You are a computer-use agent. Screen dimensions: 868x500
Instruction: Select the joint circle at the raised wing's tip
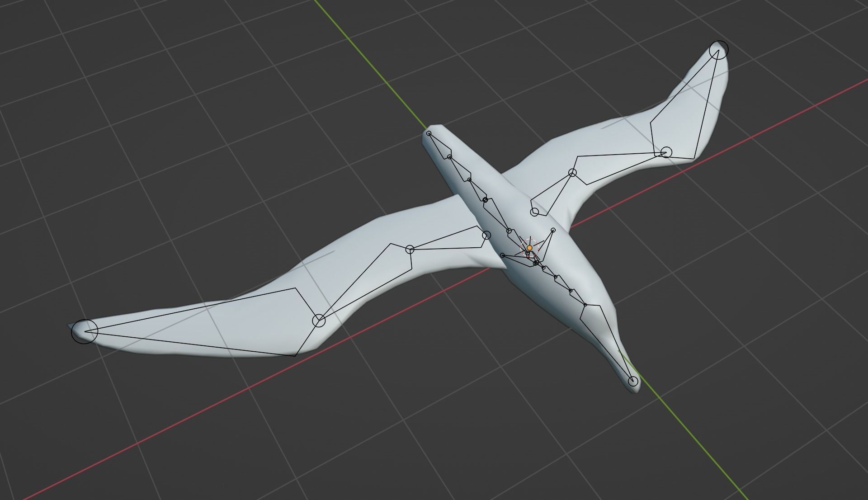click(718, 50)
